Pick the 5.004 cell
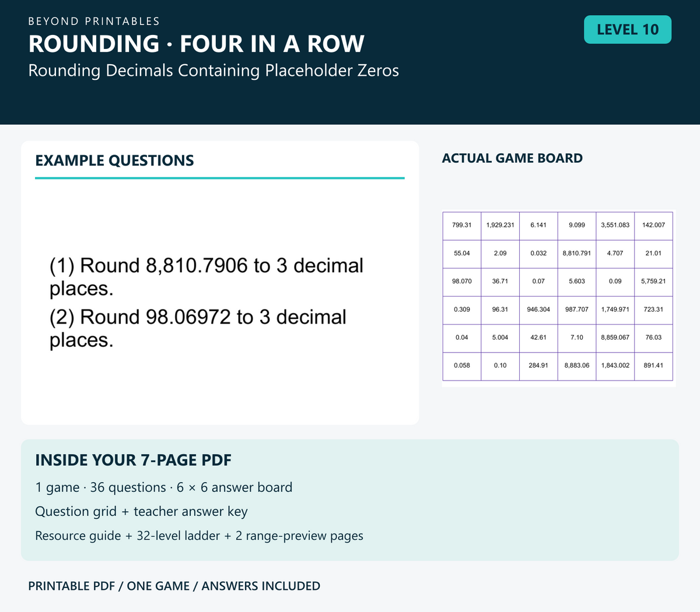The height and width of the screenshot is (612, 700). coord(500,337)
